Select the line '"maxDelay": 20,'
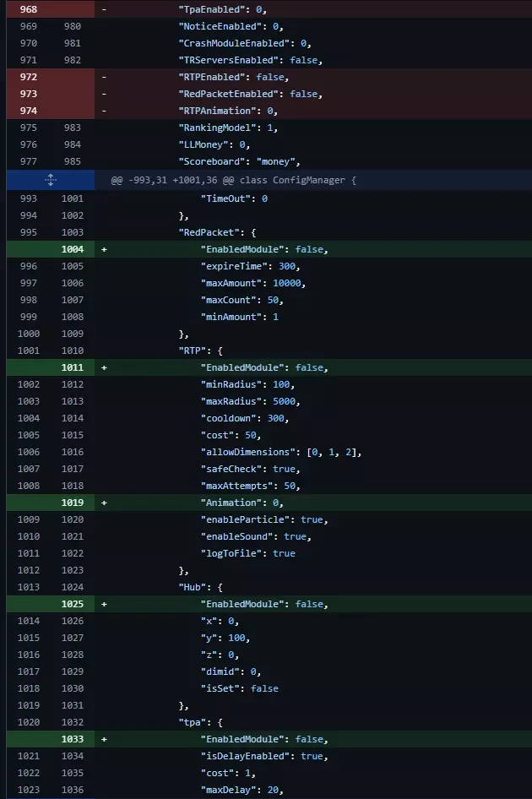 pos(242,790)
